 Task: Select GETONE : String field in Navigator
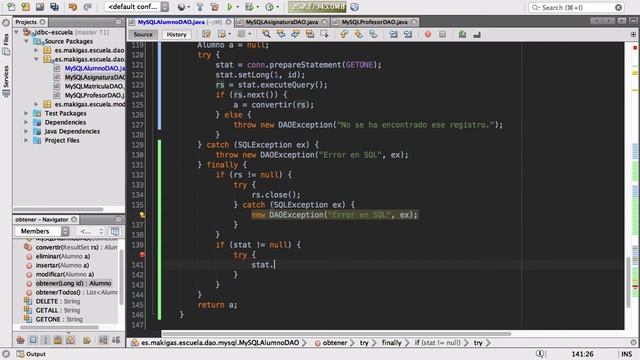click(59, 319)
